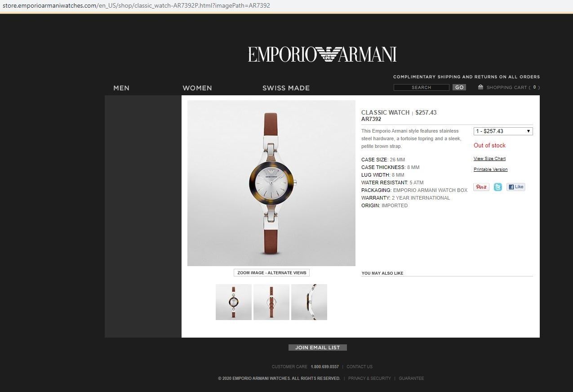Select the side-profile watch thumbnail
The image size is (573, 392).
click(x=309, y=302)
